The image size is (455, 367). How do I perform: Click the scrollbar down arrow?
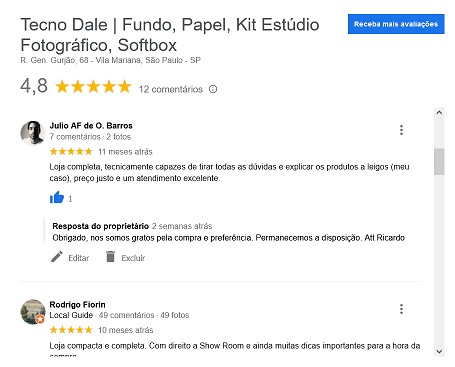coord(439,351)
